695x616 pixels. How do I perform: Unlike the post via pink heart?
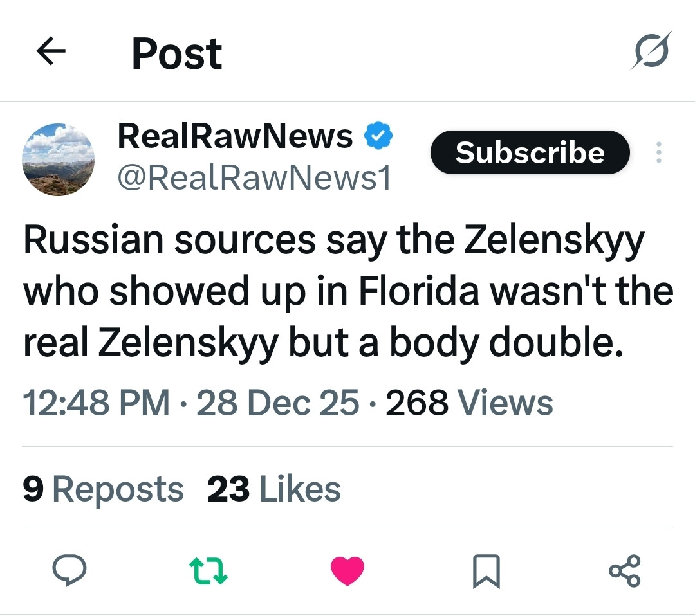click(x=347, y=571)
